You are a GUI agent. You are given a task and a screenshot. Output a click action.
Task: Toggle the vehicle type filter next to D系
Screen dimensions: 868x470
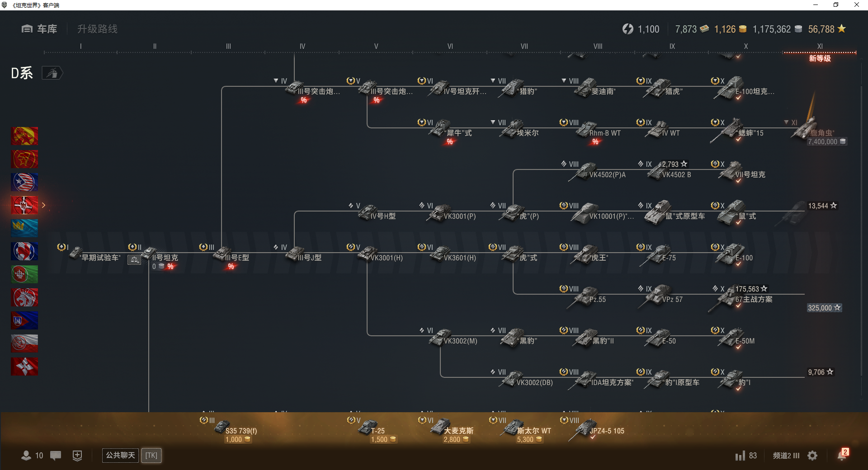click(52, 73)
